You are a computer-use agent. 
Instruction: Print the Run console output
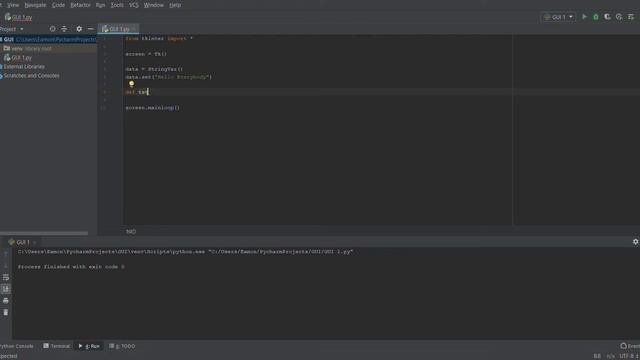point(6,301)
